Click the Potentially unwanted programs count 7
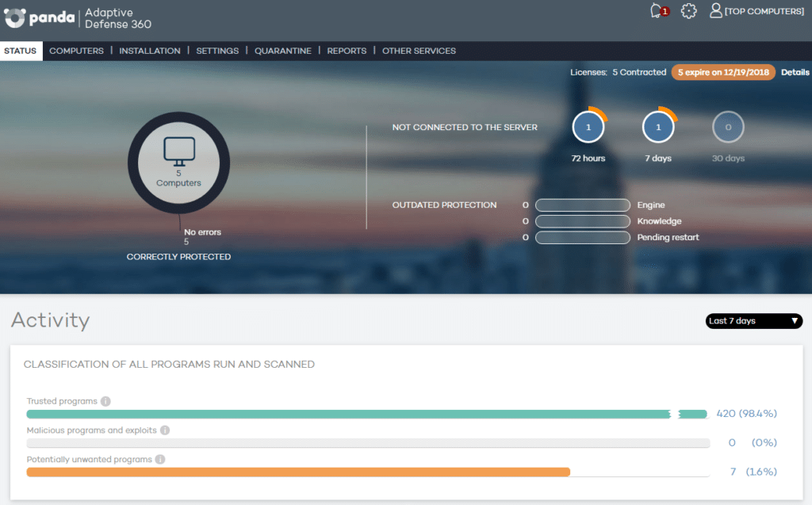Image resolution: width=812 pixels, height=505 pixels. click(x=733, y=472)
